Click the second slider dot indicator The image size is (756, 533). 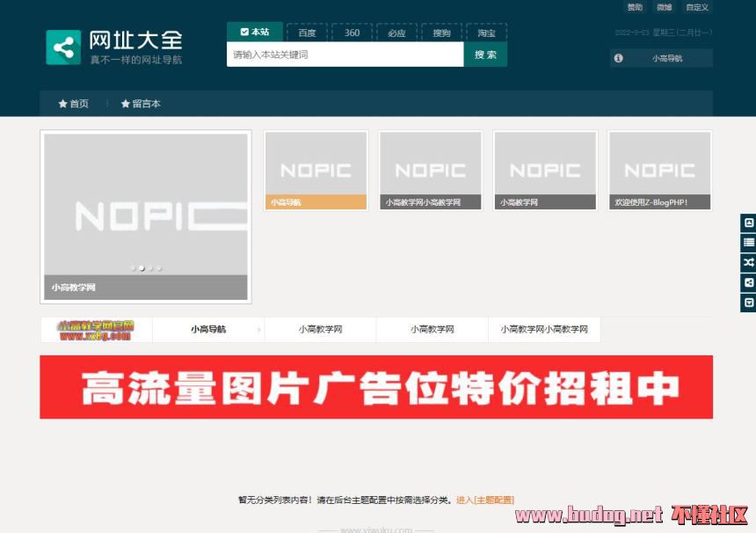pyautogui.click(x=142, y=268)
